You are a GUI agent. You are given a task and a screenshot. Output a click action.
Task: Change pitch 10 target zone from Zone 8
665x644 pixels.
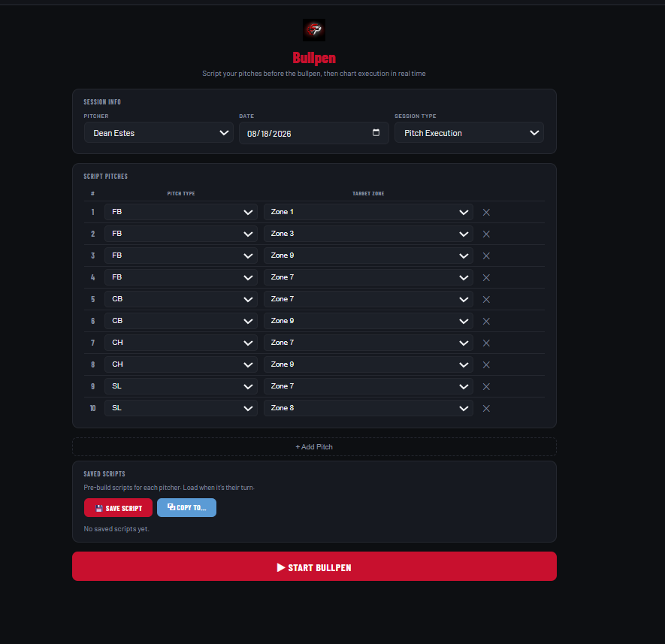368,408
